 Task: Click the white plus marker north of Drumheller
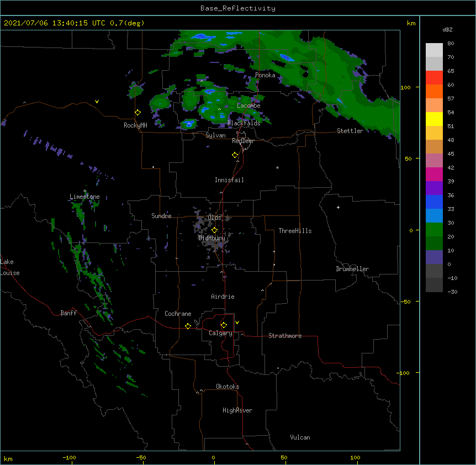338,207
